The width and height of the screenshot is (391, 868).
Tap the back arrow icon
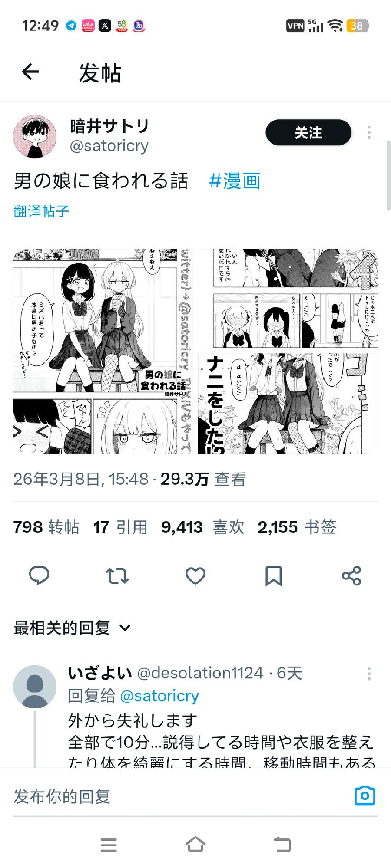click(x=31, y=72)
